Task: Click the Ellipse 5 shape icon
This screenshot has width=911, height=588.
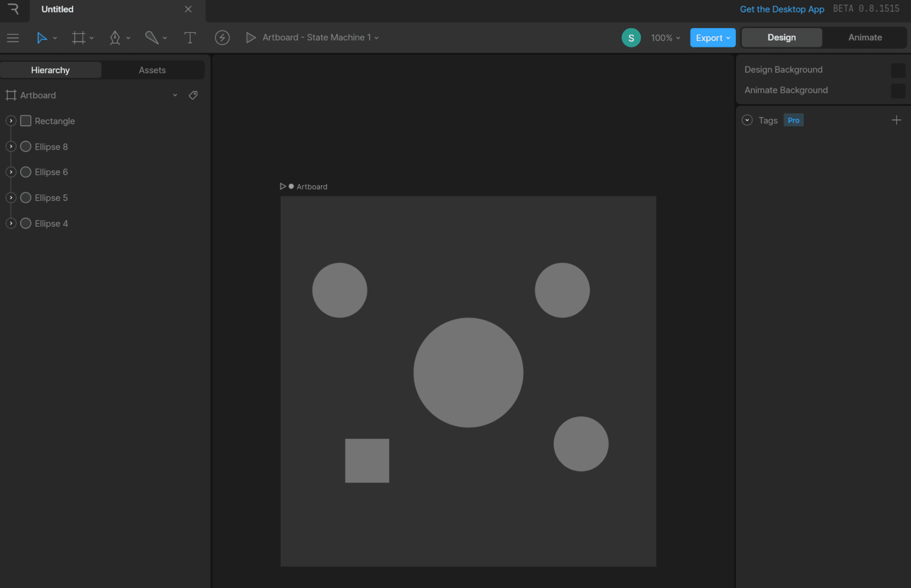Action: [26, 197]
